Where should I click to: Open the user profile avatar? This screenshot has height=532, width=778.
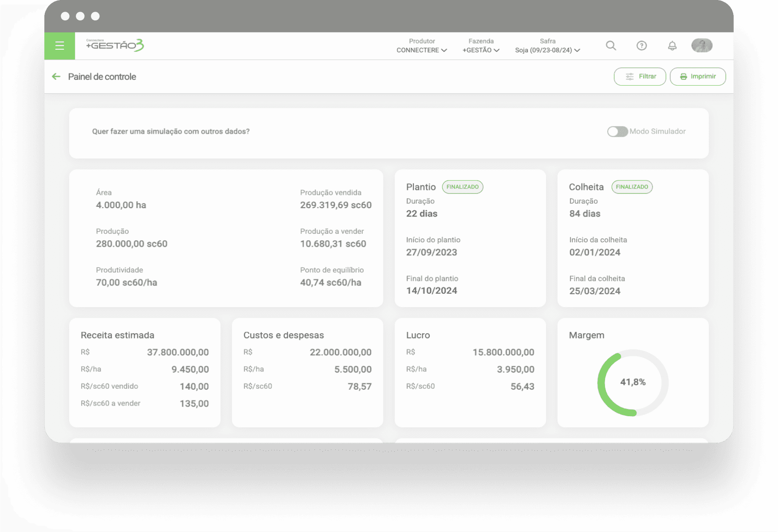[x=702, y=45]
